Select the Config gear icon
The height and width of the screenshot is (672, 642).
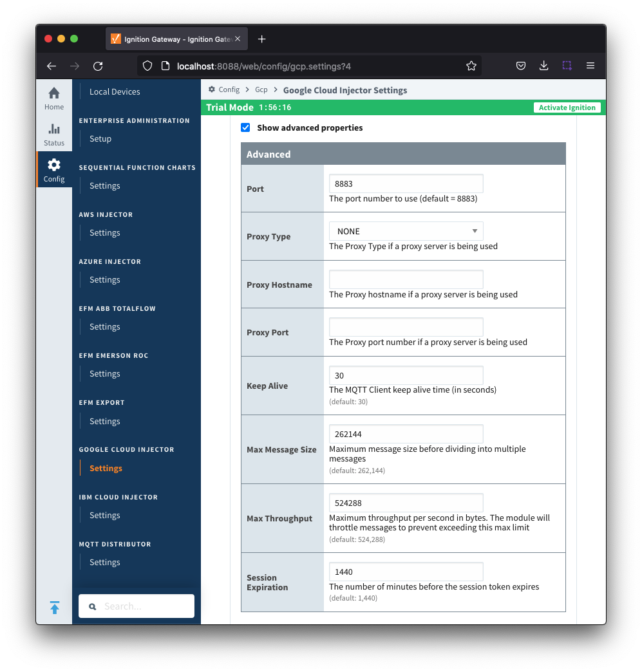tap(54, 165)
